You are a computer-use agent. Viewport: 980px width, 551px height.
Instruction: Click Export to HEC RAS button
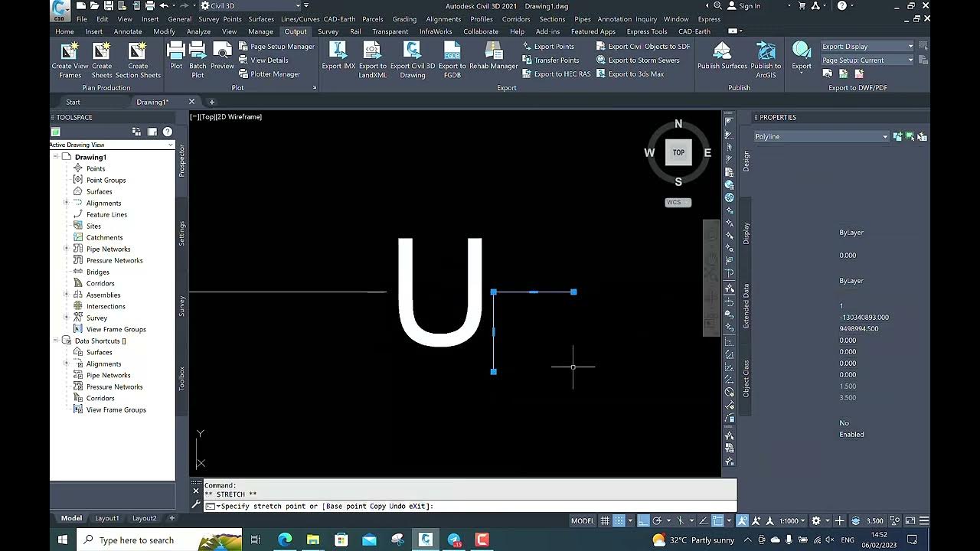557,74
